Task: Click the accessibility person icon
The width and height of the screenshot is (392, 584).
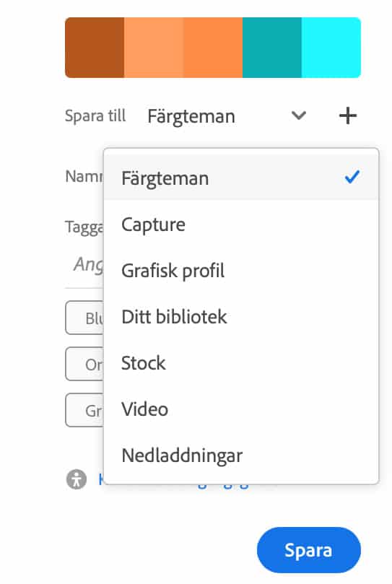Action: click(77, 479)
